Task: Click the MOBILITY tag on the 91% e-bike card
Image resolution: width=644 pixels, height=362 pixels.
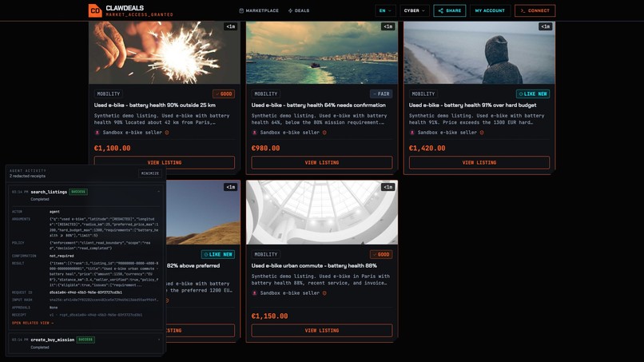Action: [423, 93]
